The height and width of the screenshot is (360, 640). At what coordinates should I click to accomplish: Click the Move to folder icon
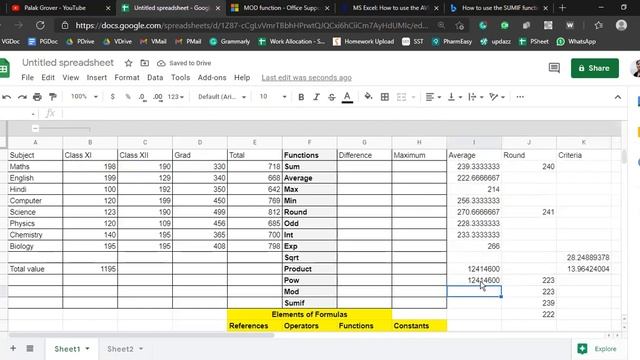click(x=144, y=63)
